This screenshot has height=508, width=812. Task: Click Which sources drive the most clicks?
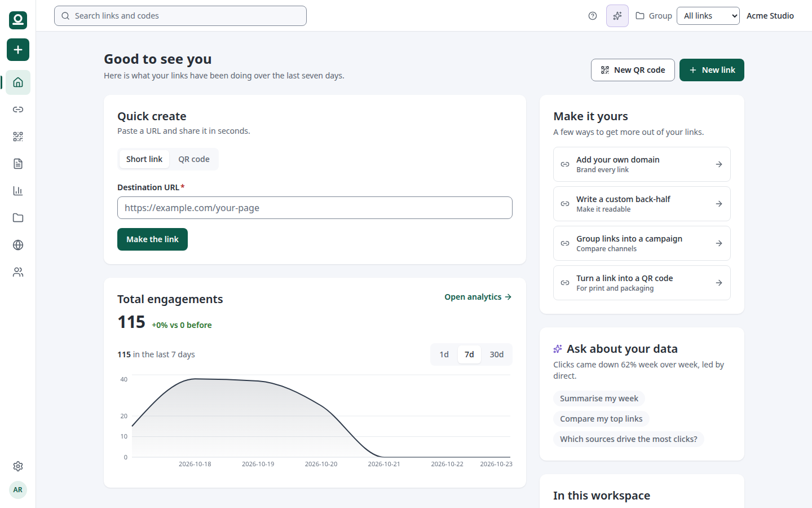pos(629,439)
